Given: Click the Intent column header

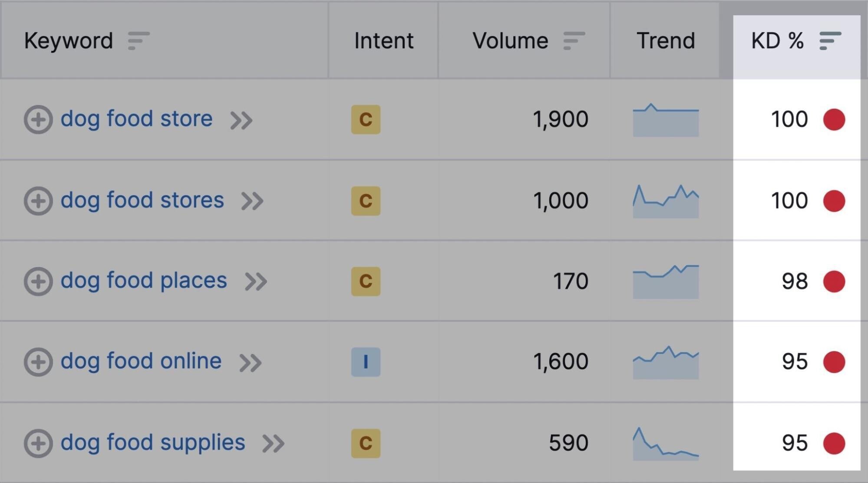Looking at the screenshot, I should [x=384, y=41].
